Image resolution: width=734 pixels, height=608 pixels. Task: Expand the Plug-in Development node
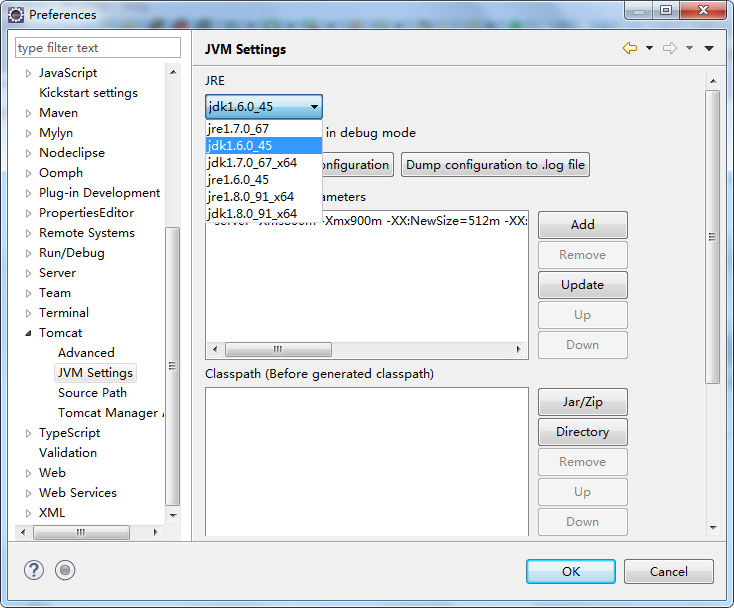(29, 193)
